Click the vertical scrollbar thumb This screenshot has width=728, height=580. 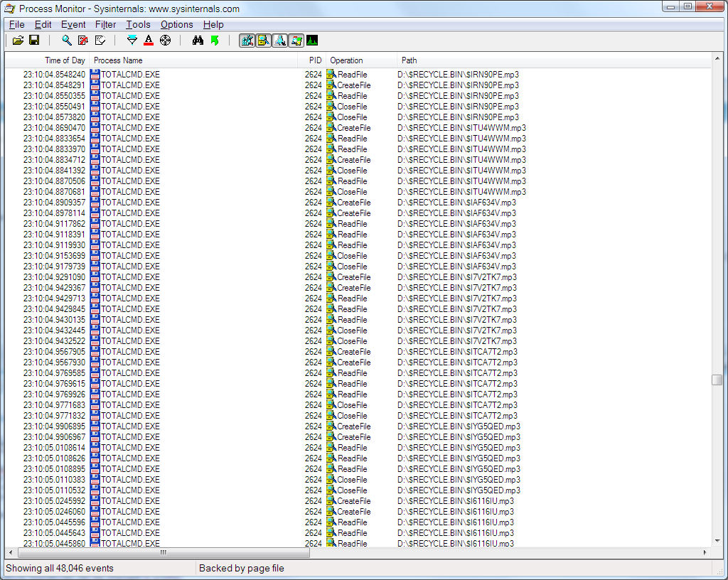(717, 380)
